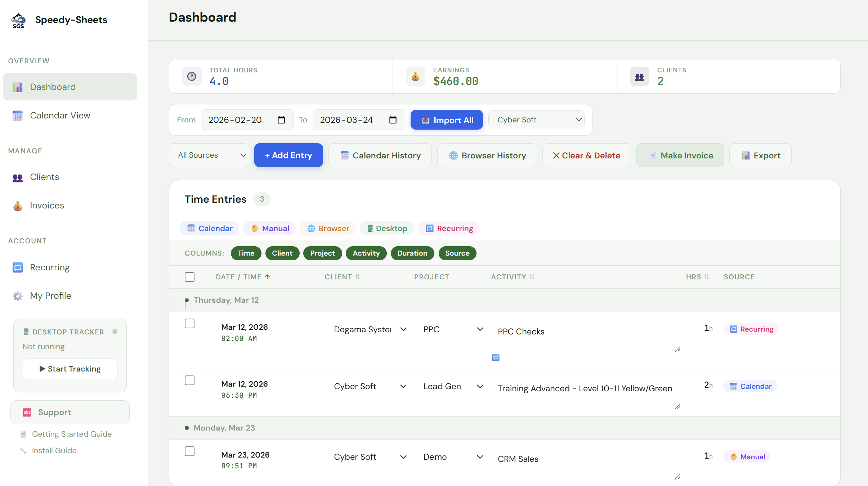This screenshot has height=486, width=868.
Task: Open the Clients page icon
Action: [18, 177]
